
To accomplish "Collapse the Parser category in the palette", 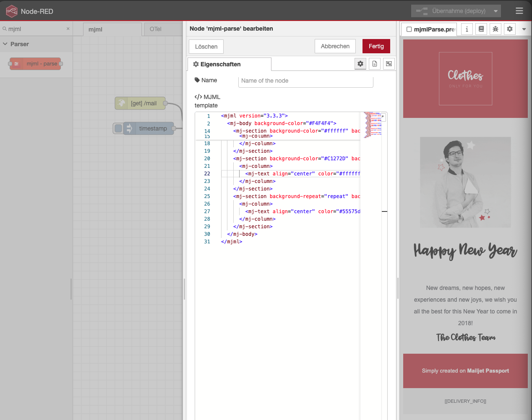I will click(5, 44).
